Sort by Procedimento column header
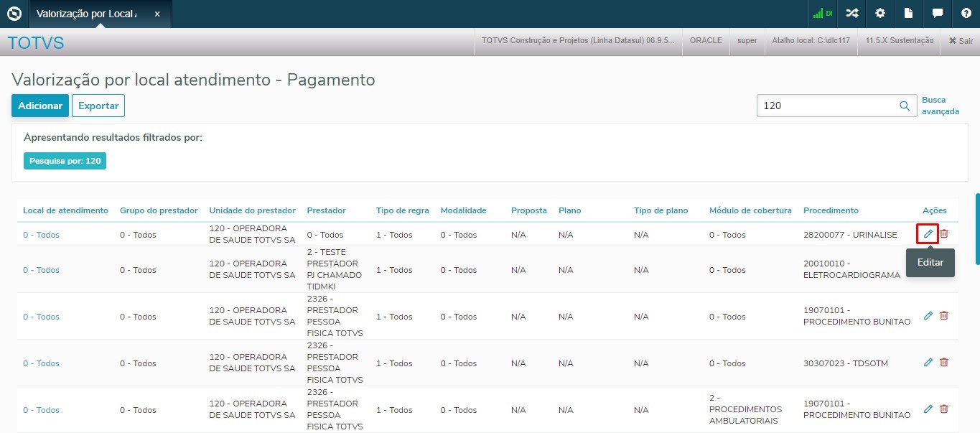 831,210
